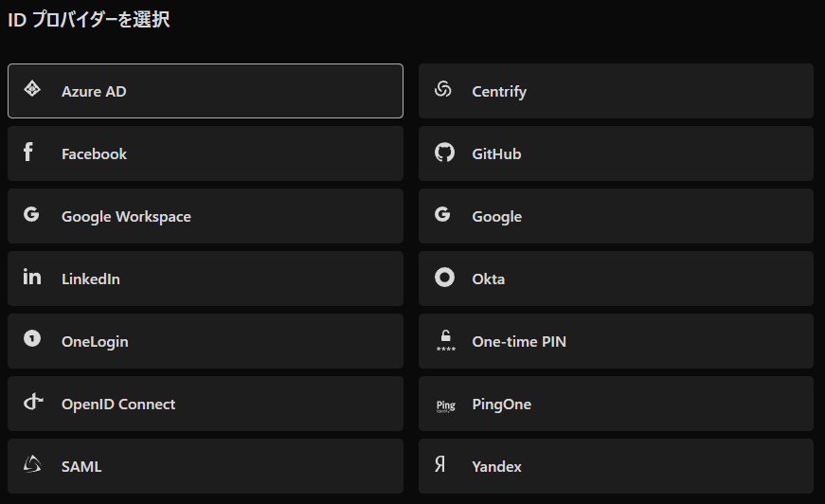Choose the Google provider tile
The image size is (825, 504).
[x=616, y=216]
